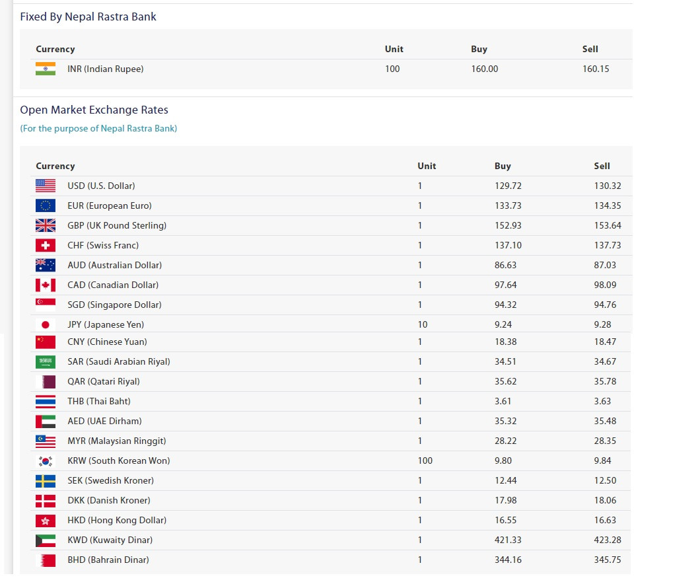Select the AED (UAE Dirham) currency name

pyautogui.click(x=104, y=422)
